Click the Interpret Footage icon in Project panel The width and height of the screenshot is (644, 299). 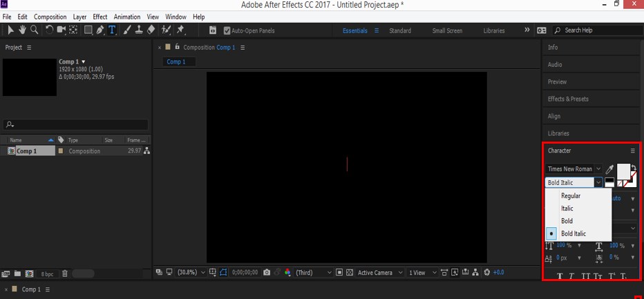point(6,273)
